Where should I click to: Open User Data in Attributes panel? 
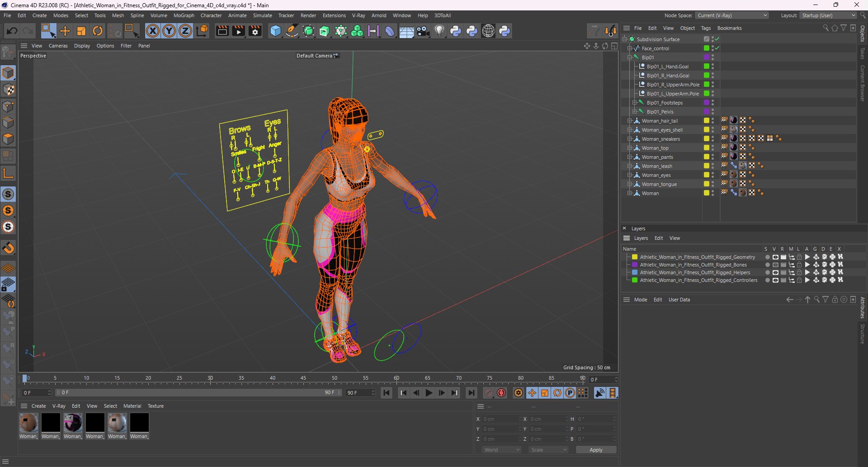click(679, 300)
